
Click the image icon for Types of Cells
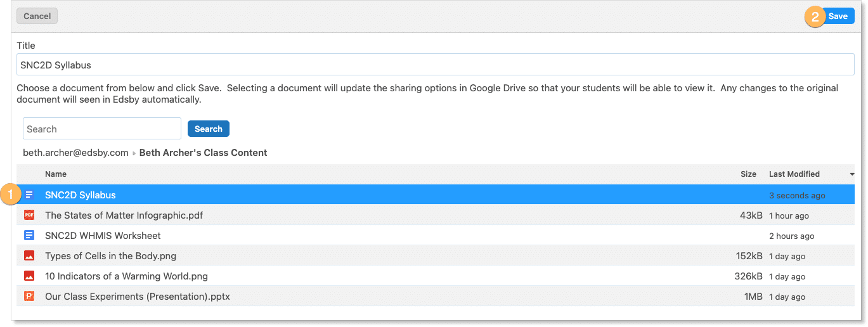(x=29, y=256)
